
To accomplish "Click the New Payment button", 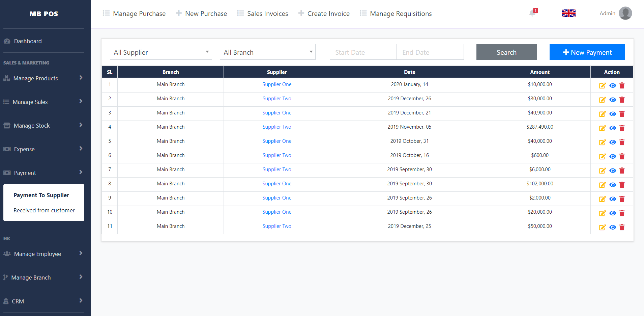I will tap(587, 52).
